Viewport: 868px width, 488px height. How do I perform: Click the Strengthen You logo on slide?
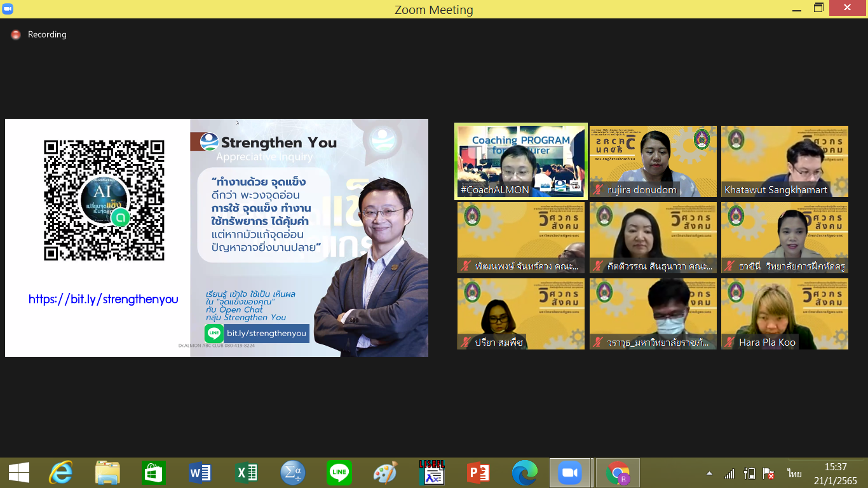[x=209, y=142]
